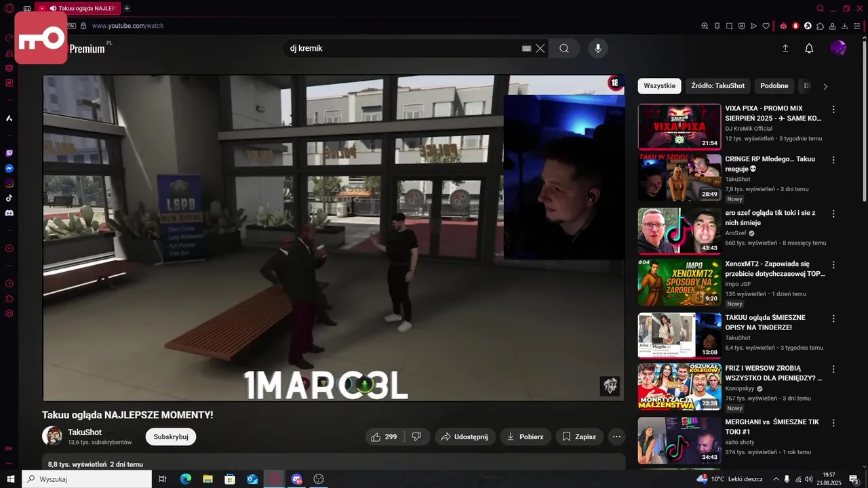Open TikTok in the Opera sidebar
Viewport: 868px width, 488px height.
(9, 198)
